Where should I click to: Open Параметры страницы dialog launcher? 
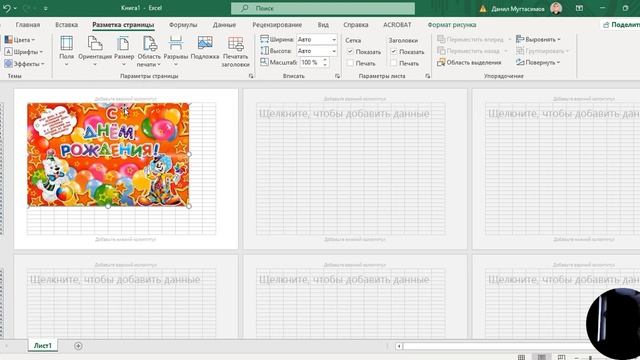tap(251, 76)
